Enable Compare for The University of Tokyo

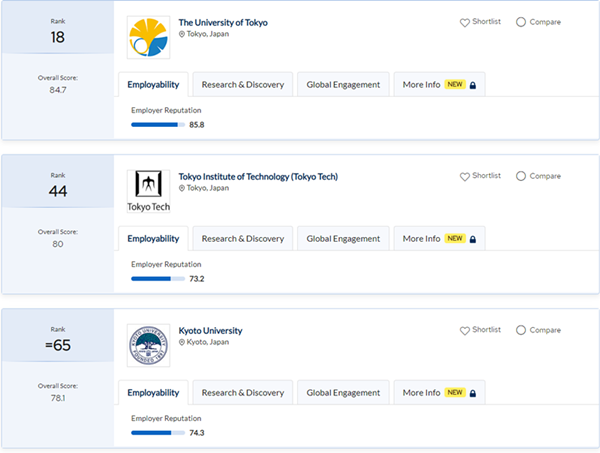[520, 22]
